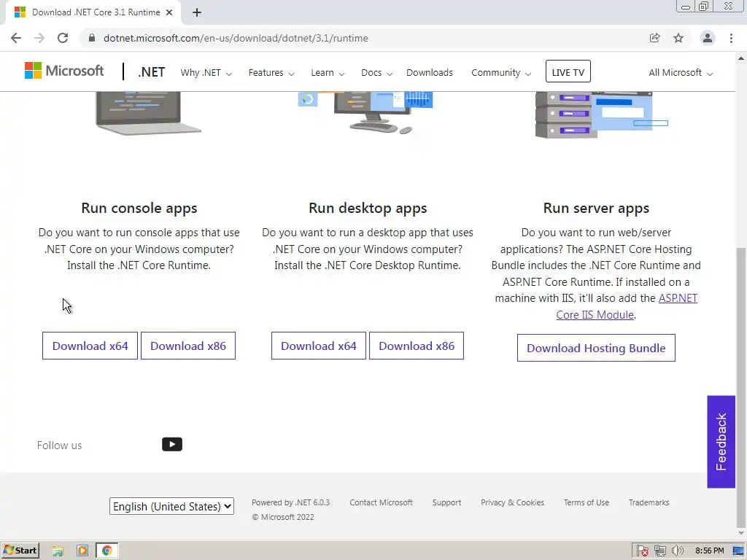Click the action center flag tray icon
This screenshot has width=747, height=560.
pos(643,551)
